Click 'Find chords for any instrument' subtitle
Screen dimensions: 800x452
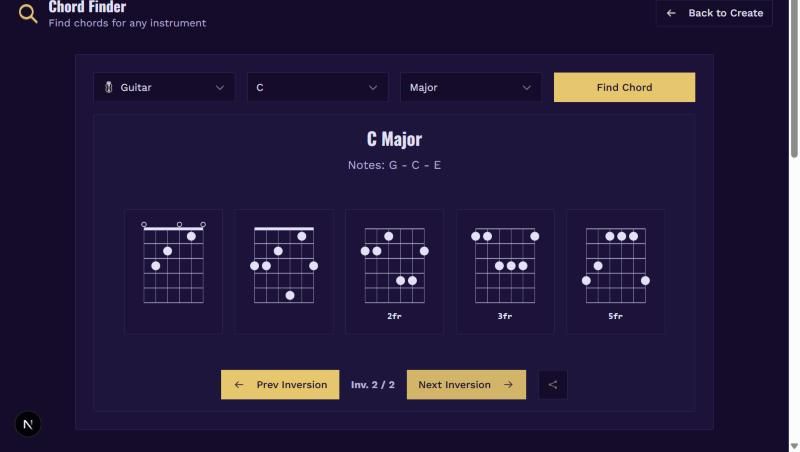click(128, 23)
